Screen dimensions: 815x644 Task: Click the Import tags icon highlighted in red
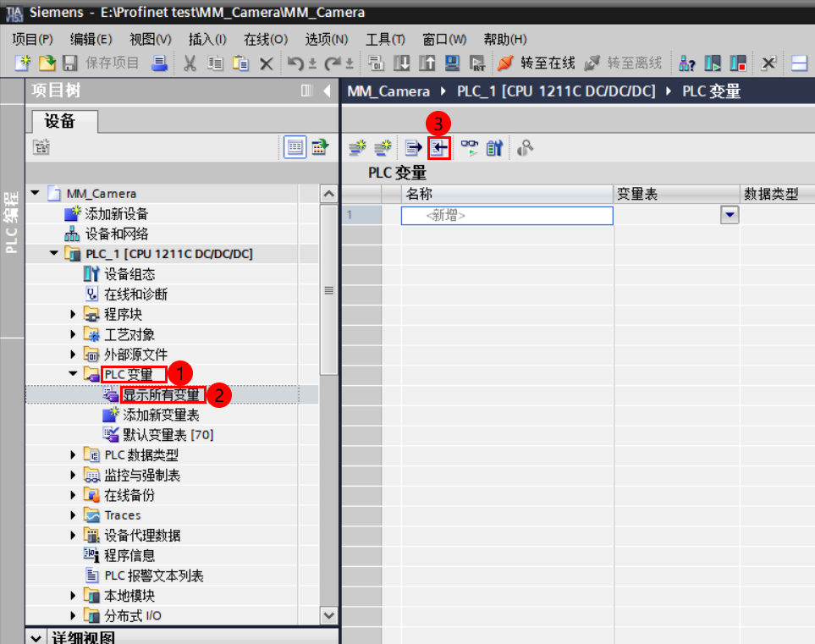[x=440, y=146]
